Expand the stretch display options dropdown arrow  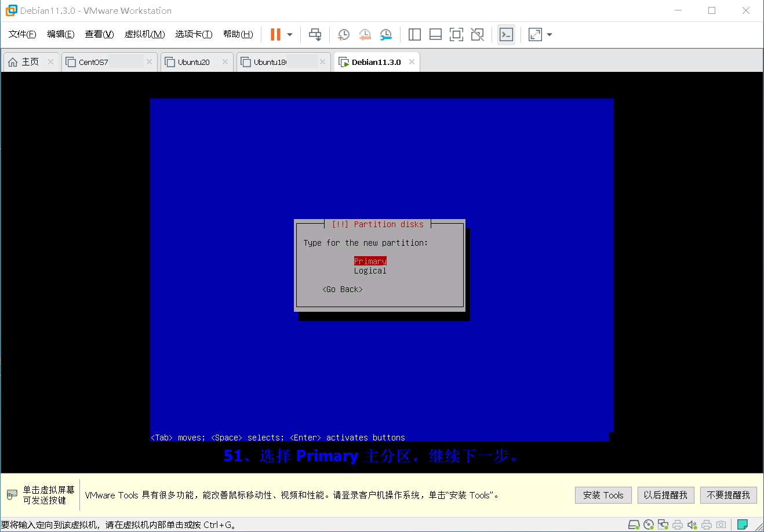550,35
